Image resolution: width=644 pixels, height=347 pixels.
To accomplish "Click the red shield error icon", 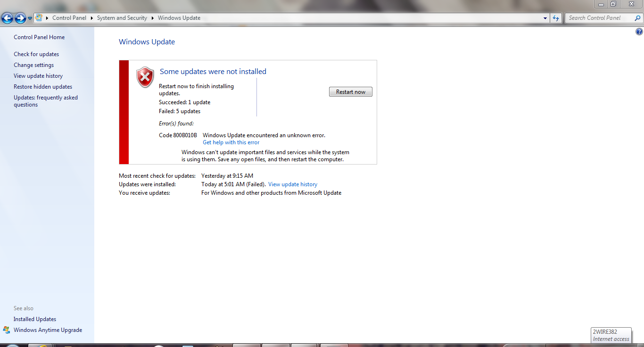I will (145, 77).
